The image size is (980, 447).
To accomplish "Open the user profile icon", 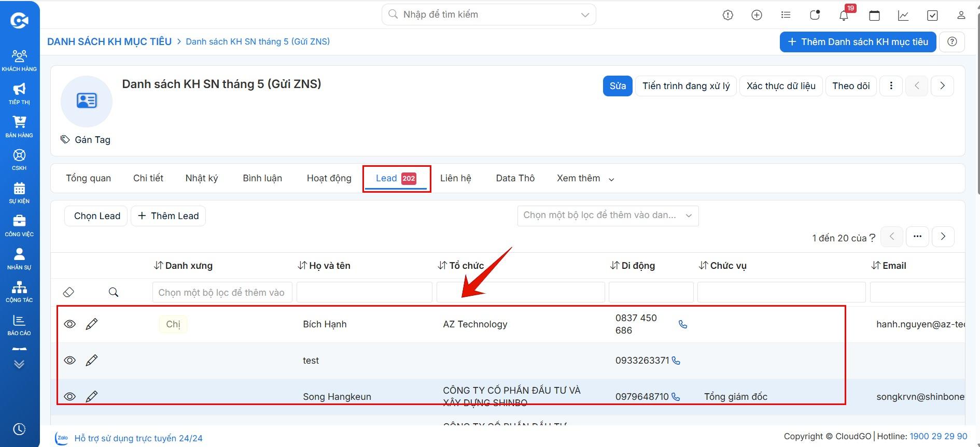I will 961,15.
